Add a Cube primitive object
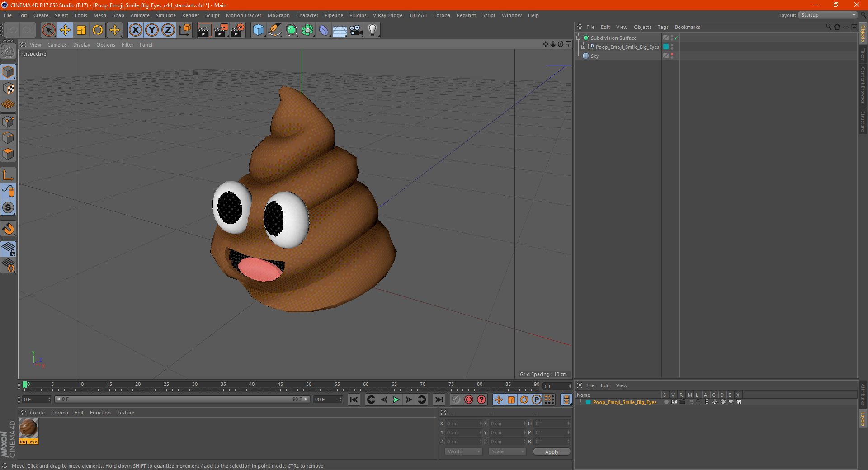The height and width of the screenshot is (470, 868). 258,30
